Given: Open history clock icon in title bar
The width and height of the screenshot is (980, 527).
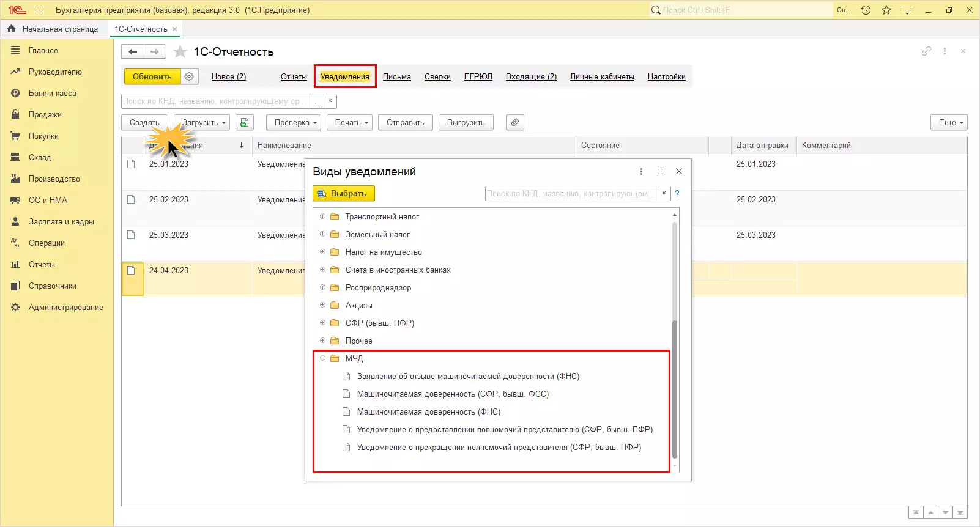Looking at the screenshot, I should click(866, 10).
